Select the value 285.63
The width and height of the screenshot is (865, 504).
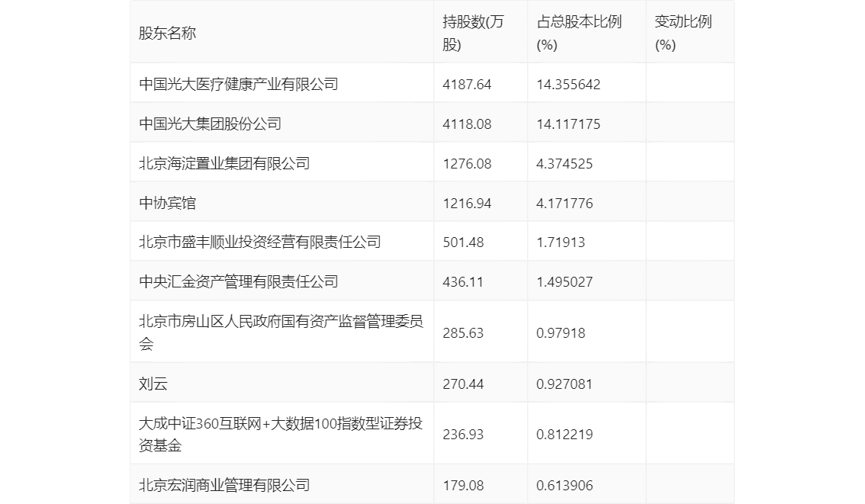[463, 333]
